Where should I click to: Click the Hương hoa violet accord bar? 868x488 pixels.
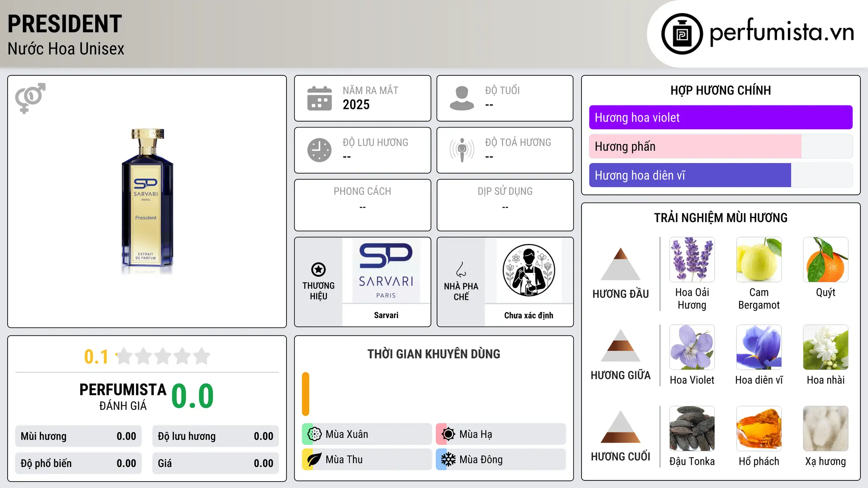pyautogui.click(x=721, y=117)
